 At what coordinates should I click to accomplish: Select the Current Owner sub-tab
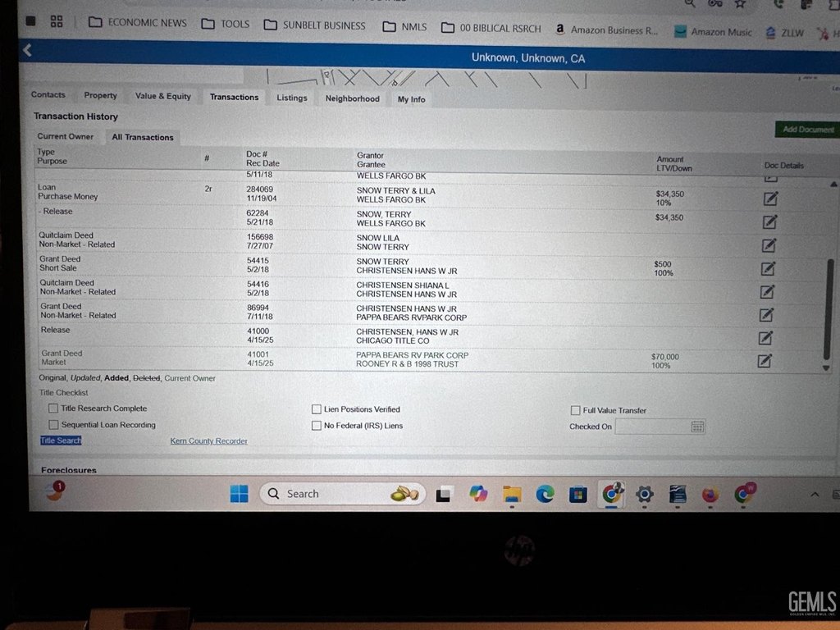[x=66, y=136]
